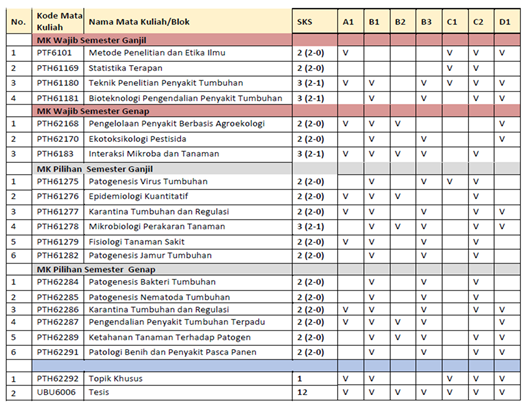Select the MK Wajib Semester Ganjil header
Screen dimensions: 526x406
coord(92,40)
